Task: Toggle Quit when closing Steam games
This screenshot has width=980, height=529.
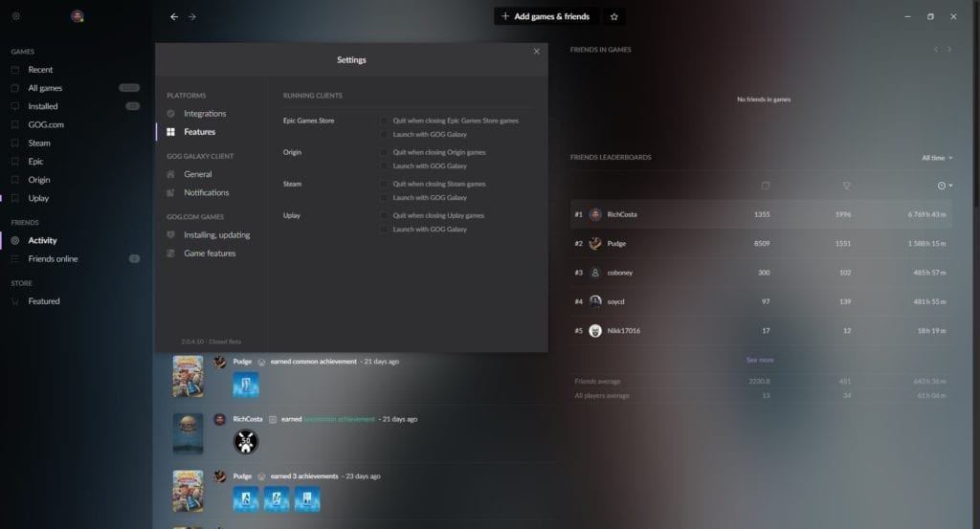Action: point(384,184)
